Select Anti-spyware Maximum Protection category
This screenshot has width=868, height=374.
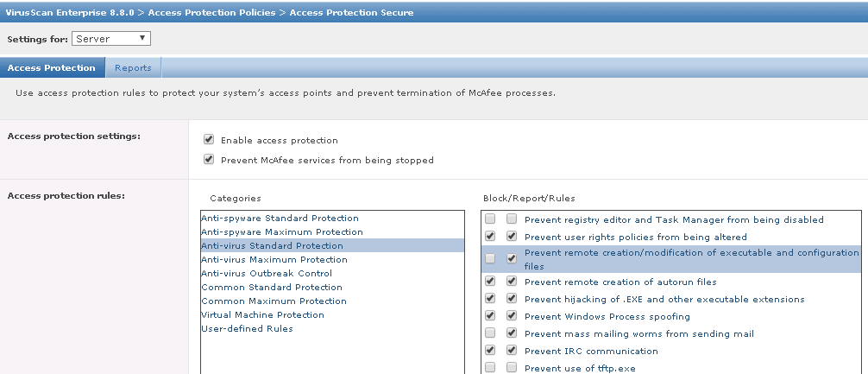pos(282,231)
